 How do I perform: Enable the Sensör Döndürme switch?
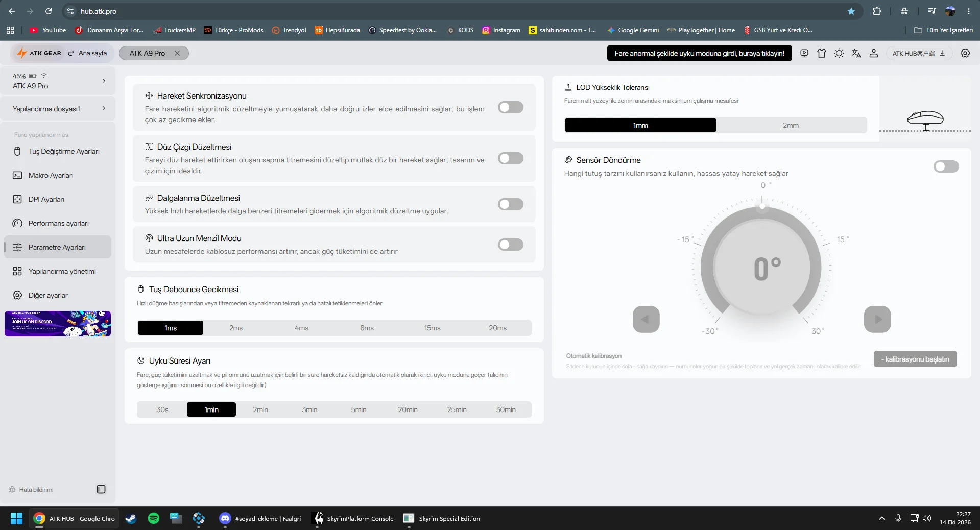946,166
